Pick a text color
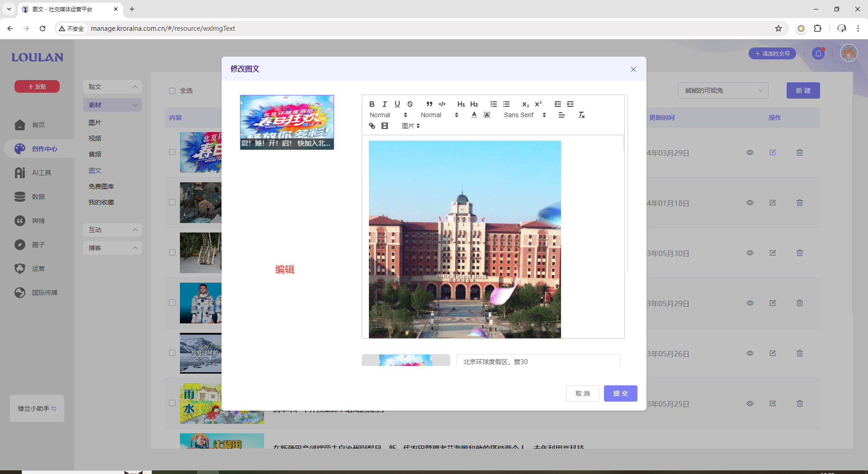The width and height of the screenshot is (868, 474). coord(474,115)
